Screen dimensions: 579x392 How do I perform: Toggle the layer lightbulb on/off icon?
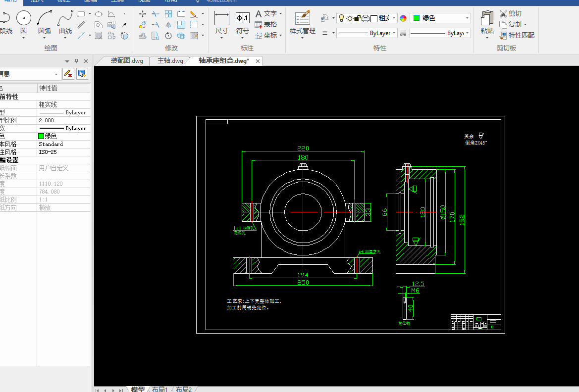[341, 18]
